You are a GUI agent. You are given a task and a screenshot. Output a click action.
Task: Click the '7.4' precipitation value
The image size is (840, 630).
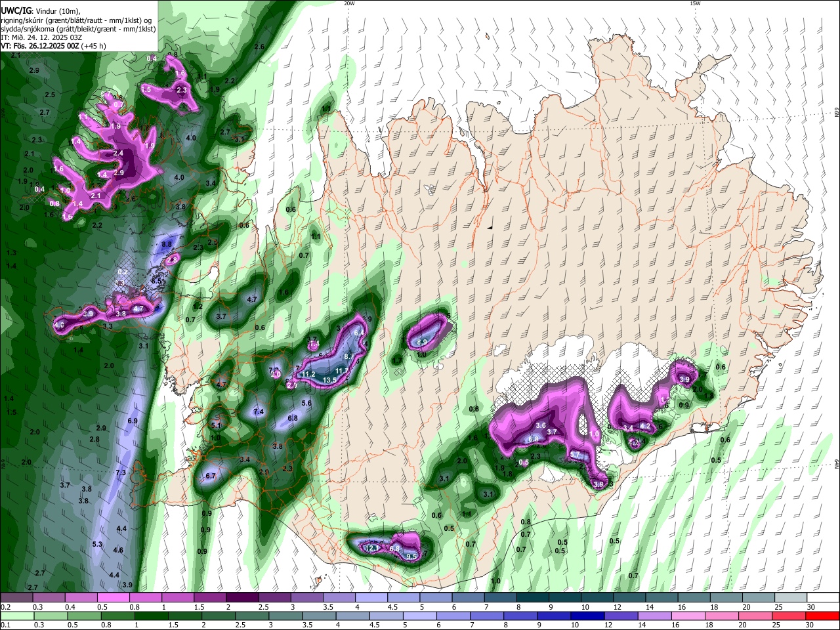259,411
